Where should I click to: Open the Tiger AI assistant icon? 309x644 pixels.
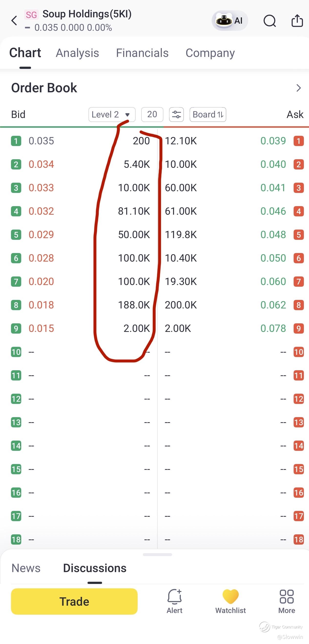(x=230, y=21)
